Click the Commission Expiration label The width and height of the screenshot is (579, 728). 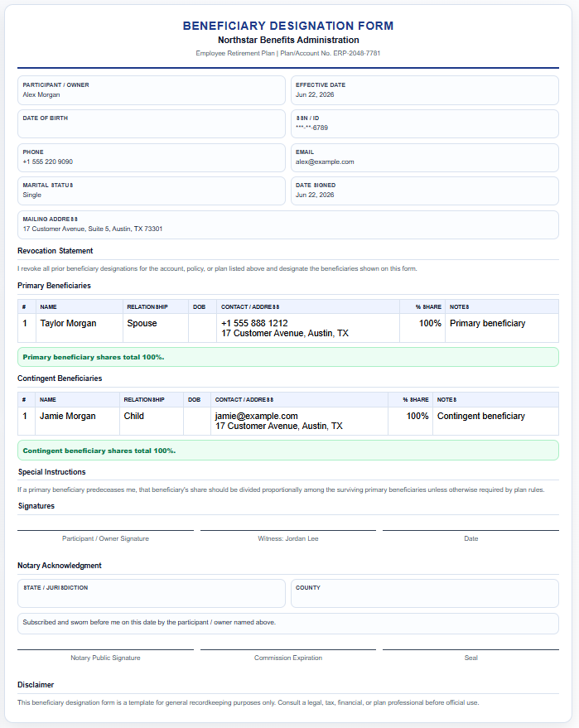tap(288, 658)
